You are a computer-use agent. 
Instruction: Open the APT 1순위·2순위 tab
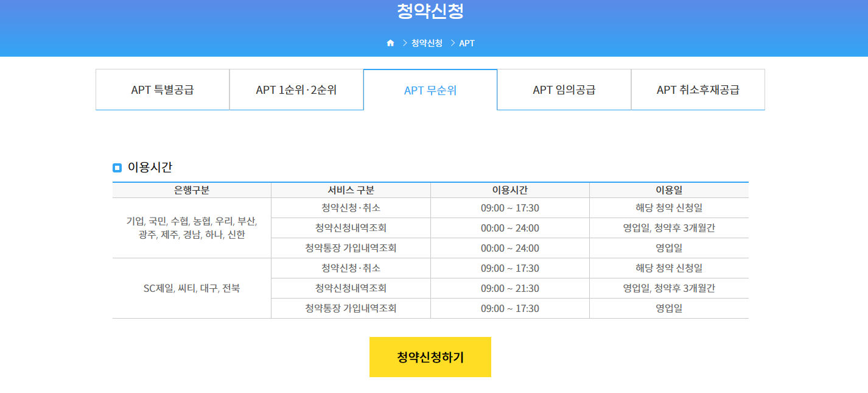pos(296,89)
